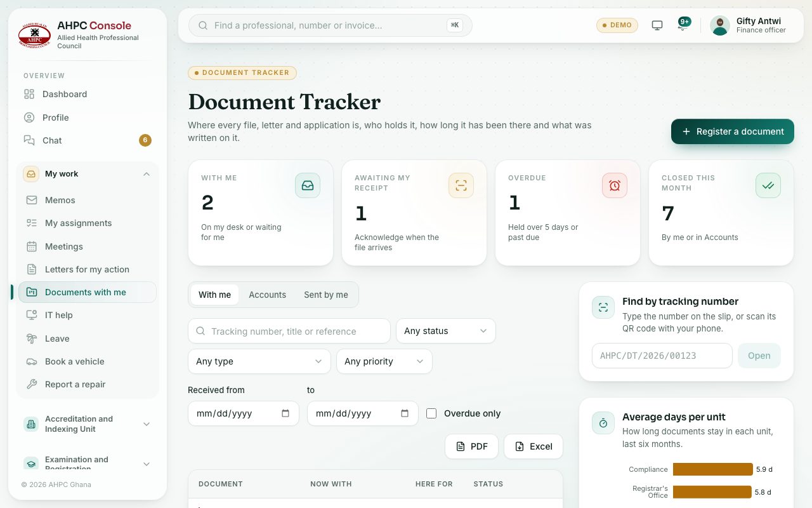
Task: Click the search magnifier in the top bar
Action: (203, 25)
